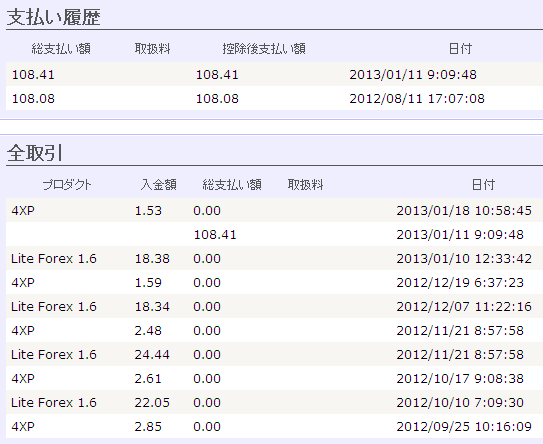Select deposit amount 24.44
Viewport: 543px width, 444px height.
point(152,355)
